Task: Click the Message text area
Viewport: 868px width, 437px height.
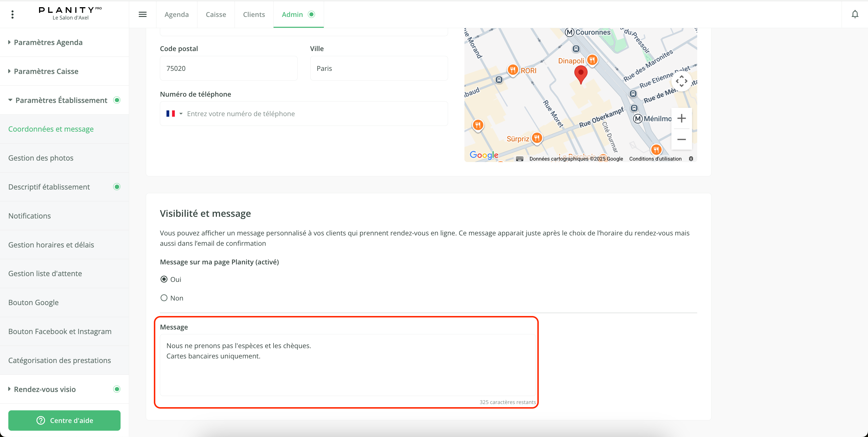Action: click(347, 365)
